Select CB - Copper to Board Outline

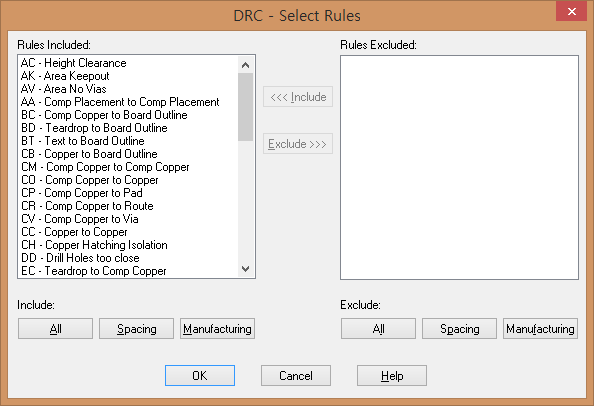(x=89, y=154)
